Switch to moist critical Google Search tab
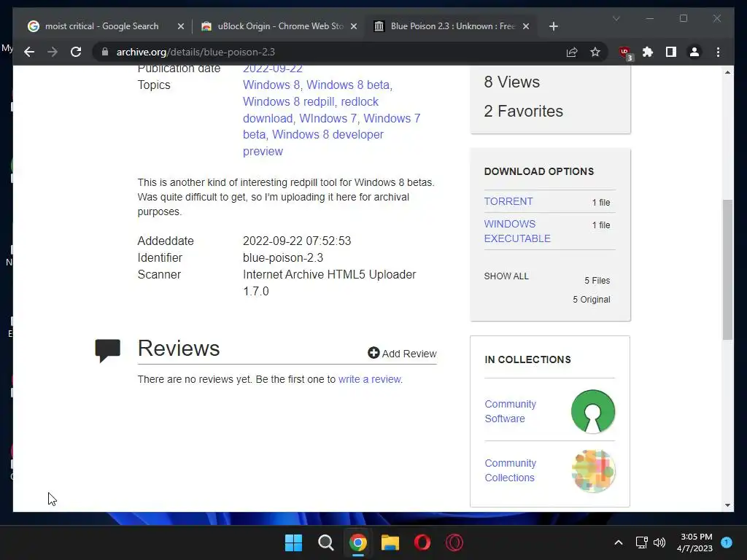 pos(101,26)
